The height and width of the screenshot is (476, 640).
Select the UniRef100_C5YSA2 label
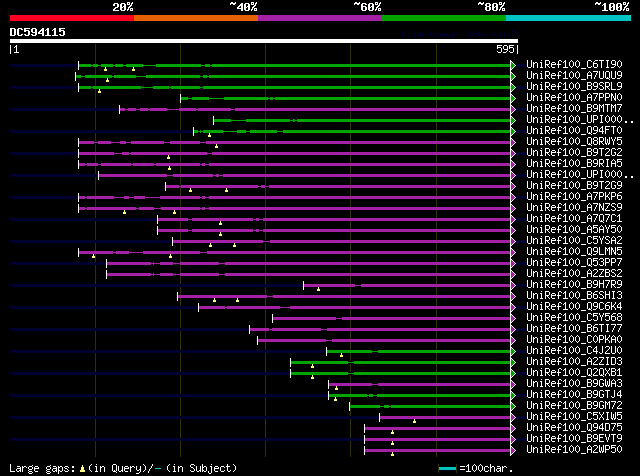(574, 241)
